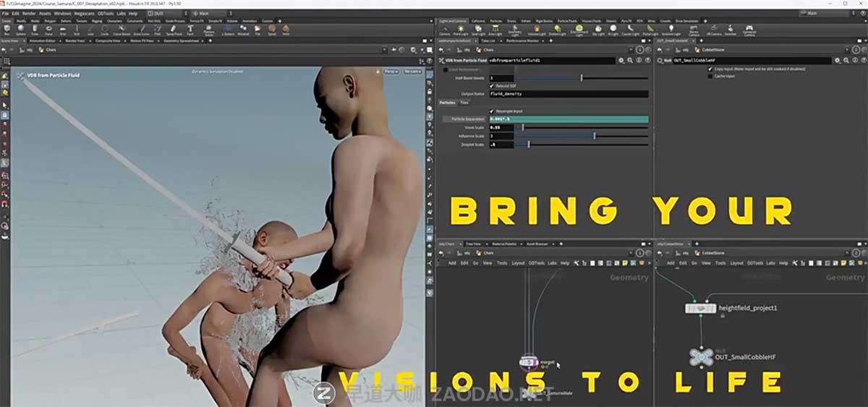This screenshot has width=868, height=407.
Task: Add a new shelf tab next to Drive Simulation
Action: (x=705, y=21)
